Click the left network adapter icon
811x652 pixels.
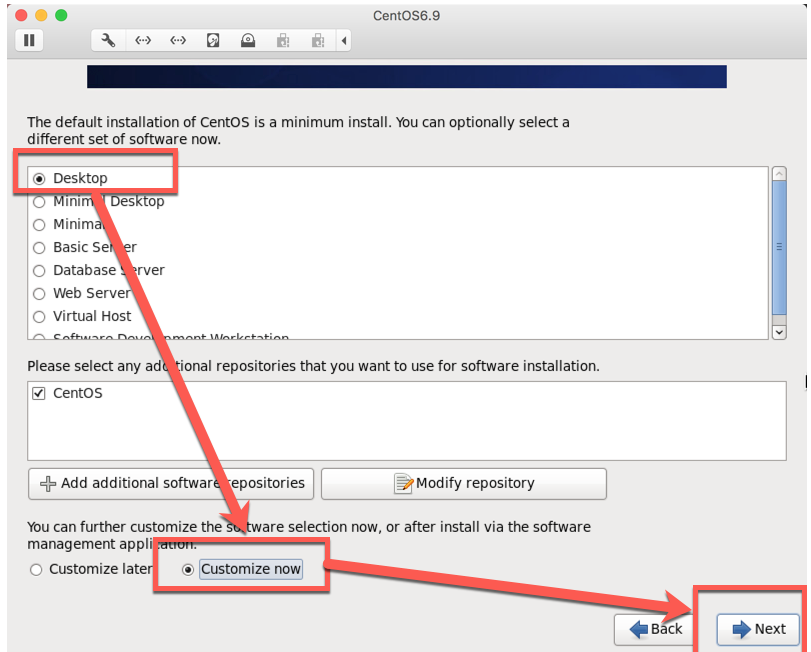(x=143, y=40)
